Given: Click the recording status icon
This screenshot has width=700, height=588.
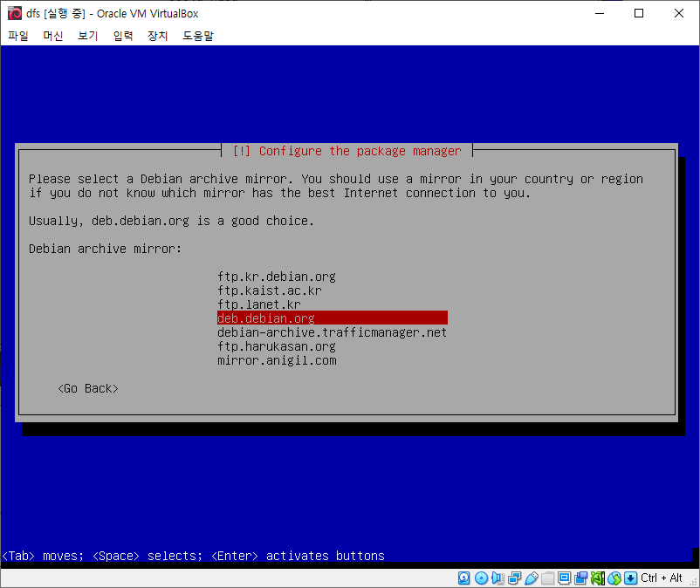Looking at the screenshot, I should pyautogui.click(x=580, y=578).
